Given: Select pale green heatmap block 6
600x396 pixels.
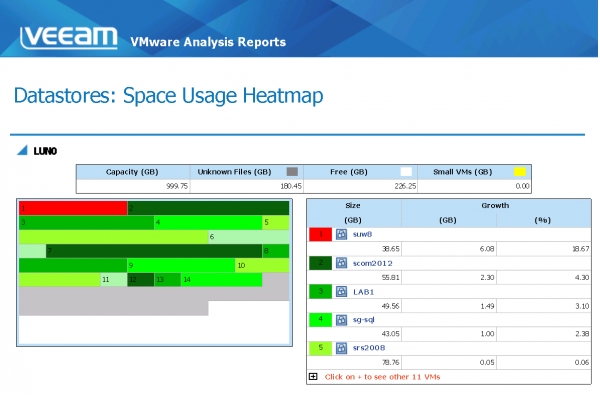Looking at the screenshot, I should coord(249,237).
